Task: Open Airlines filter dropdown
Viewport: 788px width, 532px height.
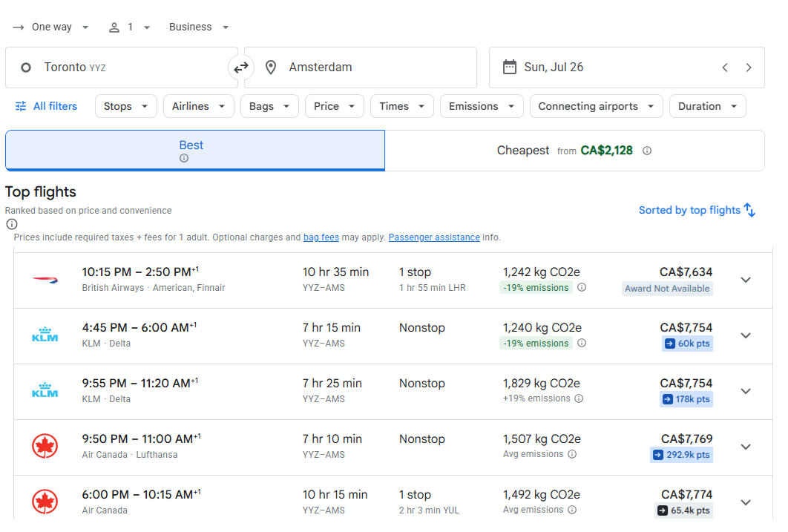Action: coord(199,106)
